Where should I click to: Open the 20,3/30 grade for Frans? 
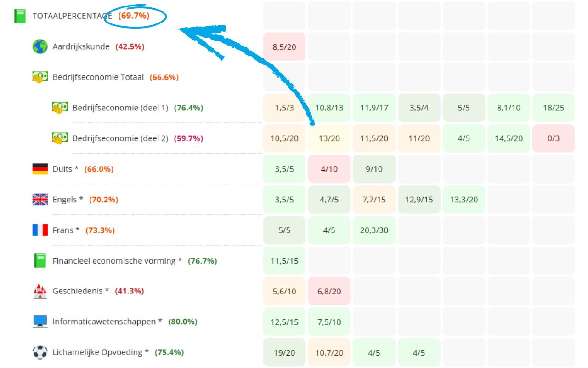point(374,230)
